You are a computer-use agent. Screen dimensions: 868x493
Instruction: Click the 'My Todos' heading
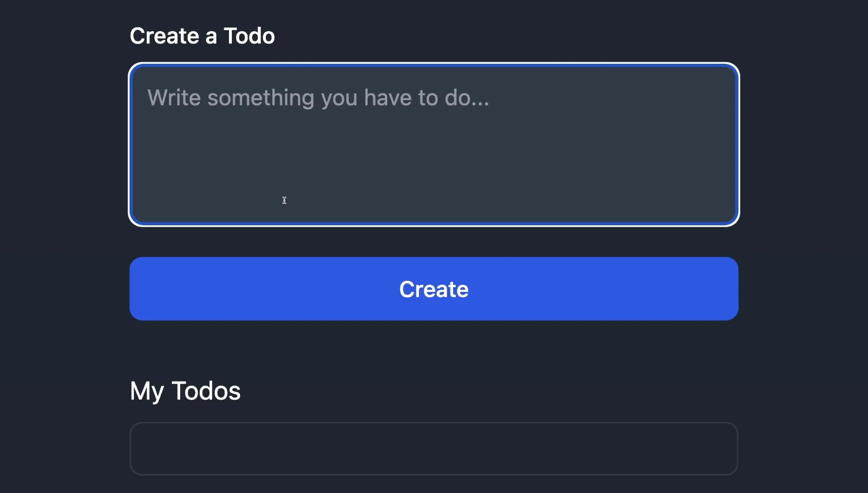pyautogui.click(x=185, y=390)
